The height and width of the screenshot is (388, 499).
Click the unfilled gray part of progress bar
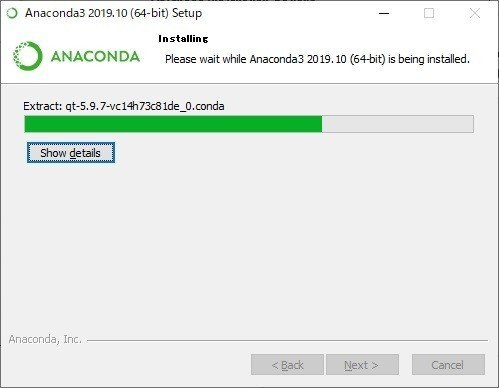click(398, 124)
